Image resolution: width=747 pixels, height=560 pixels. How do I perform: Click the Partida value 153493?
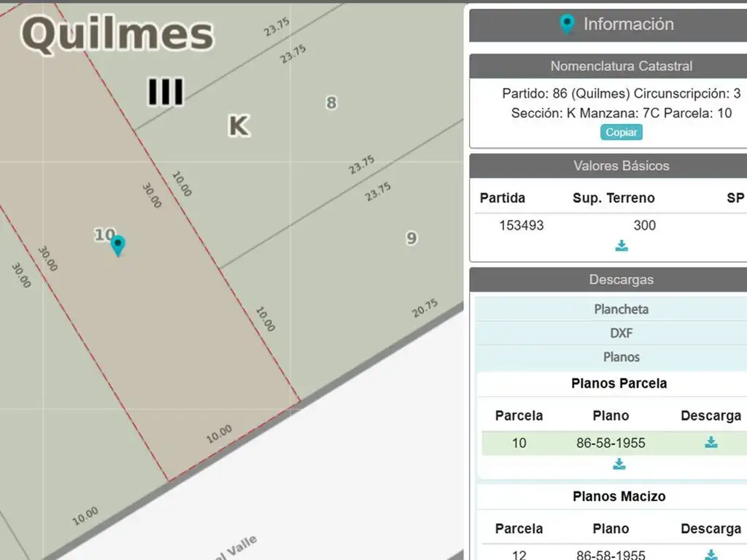click(x=521, y=225)
